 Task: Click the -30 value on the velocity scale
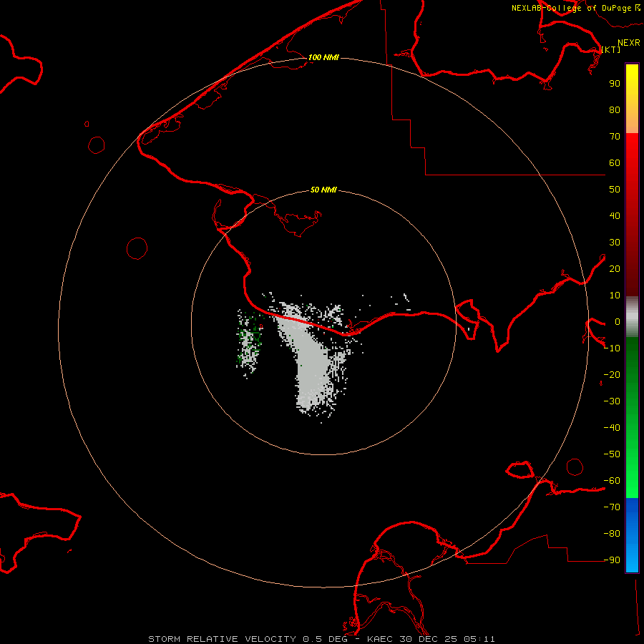pyautogui.click(x=612, y=401)
